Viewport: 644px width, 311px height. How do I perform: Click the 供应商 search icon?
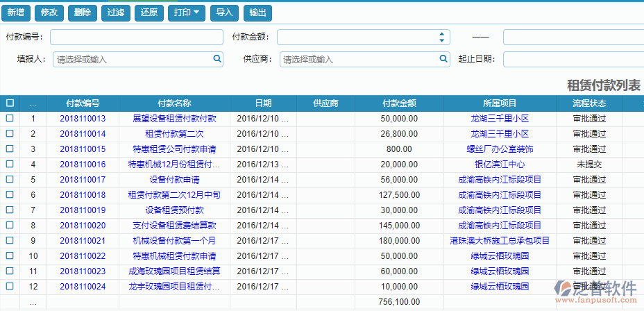coord(443,59)
